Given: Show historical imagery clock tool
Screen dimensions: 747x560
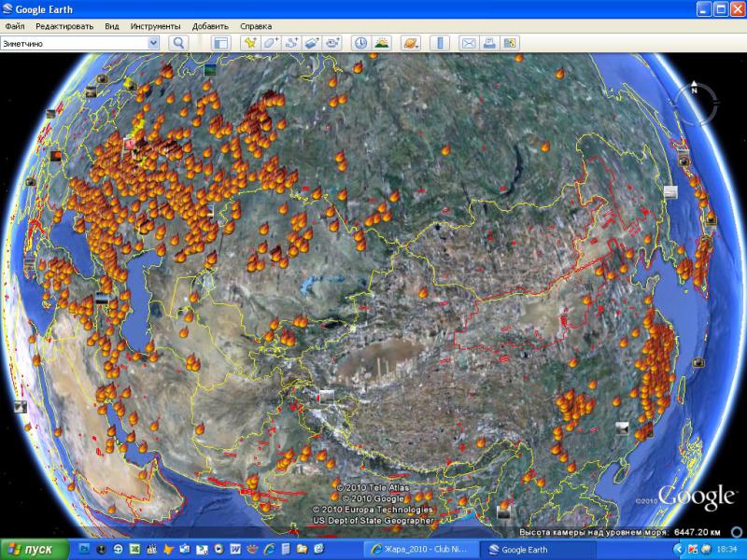Looking at the screenshot, I should [x=360, y=43].
